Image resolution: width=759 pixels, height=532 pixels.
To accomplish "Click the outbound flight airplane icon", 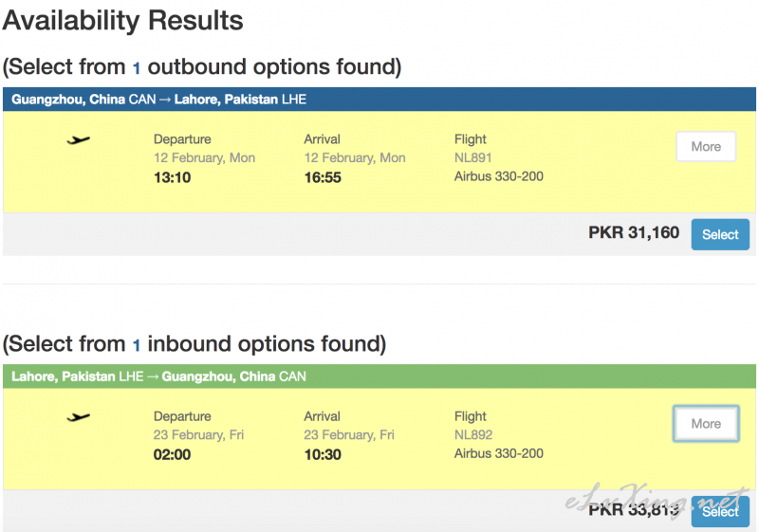I will tap(80, 140).
